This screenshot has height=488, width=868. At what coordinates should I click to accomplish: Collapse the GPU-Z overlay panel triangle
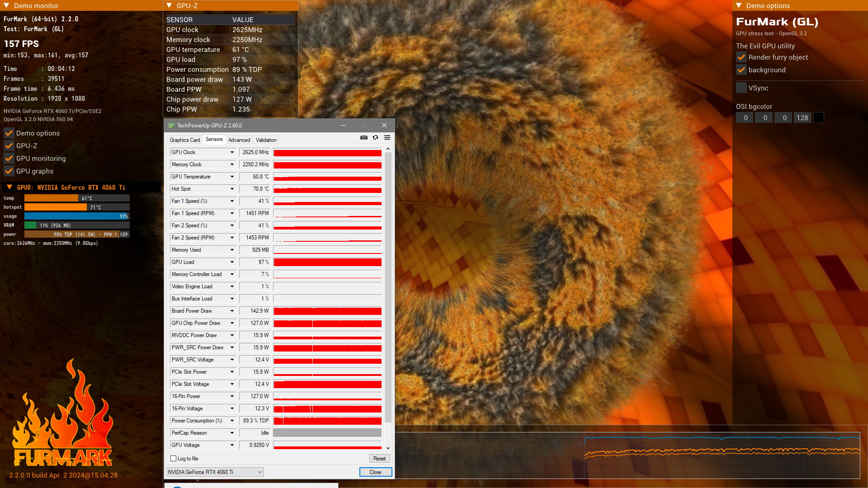point(169,5)
